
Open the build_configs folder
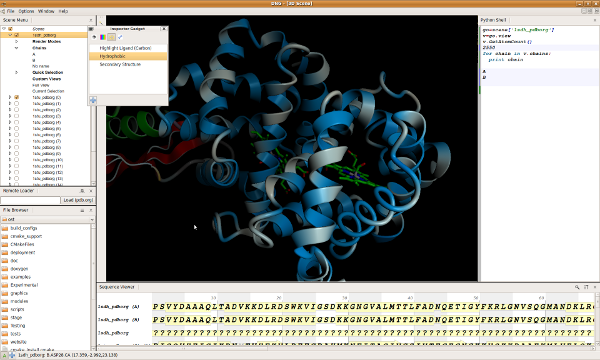pos(24,228)
